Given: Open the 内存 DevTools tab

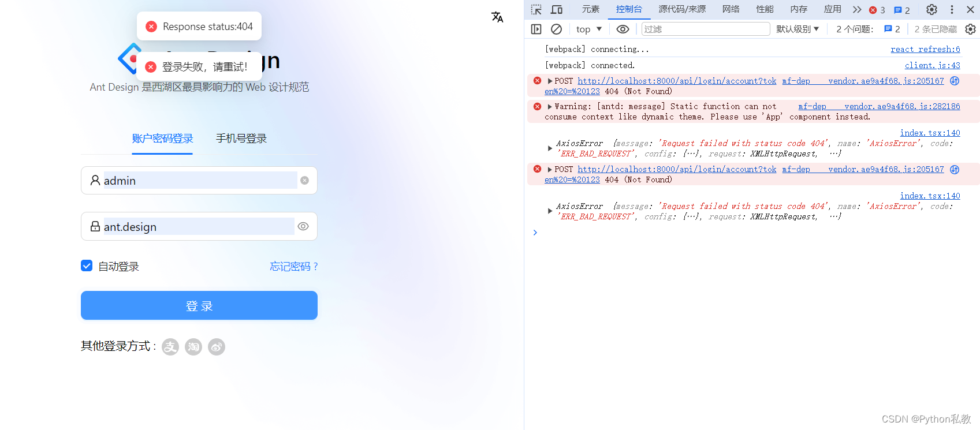Looking at the screenshot, I should [x=799, y=9].
